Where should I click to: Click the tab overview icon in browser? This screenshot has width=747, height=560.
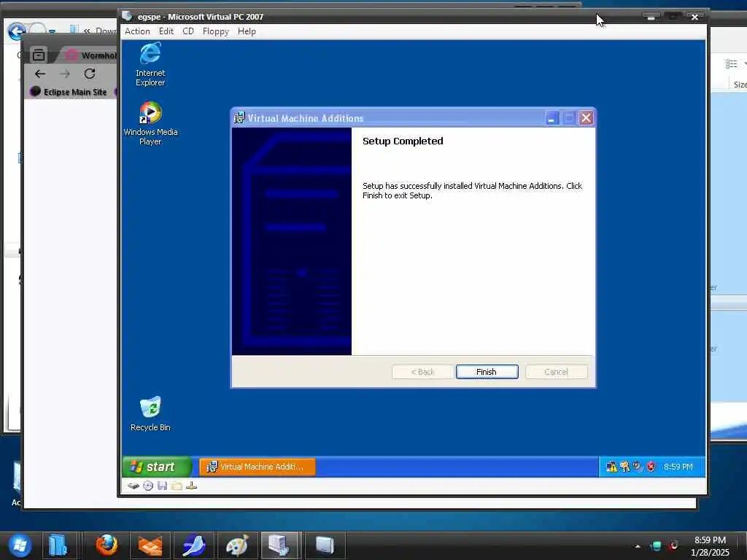point(39,55)
